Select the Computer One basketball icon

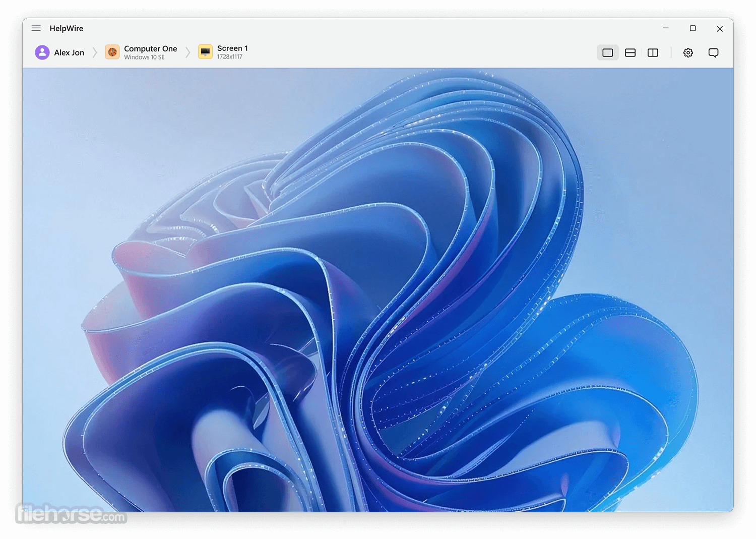[112, 52]
